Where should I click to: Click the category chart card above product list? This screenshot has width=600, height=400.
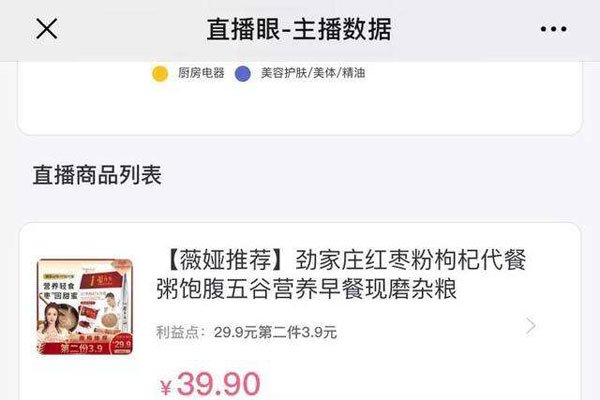pos(300,98)
